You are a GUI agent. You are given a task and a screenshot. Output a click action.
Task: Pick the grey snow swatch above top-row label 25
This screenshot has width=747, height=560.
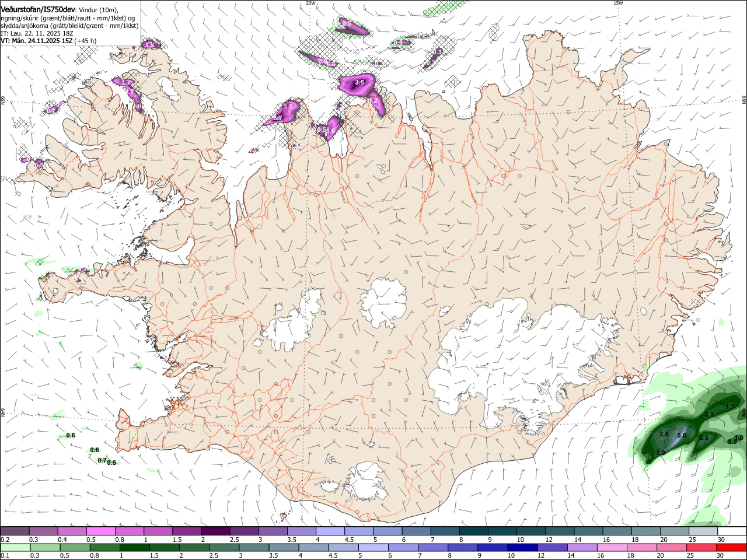(x=703, y=531)
